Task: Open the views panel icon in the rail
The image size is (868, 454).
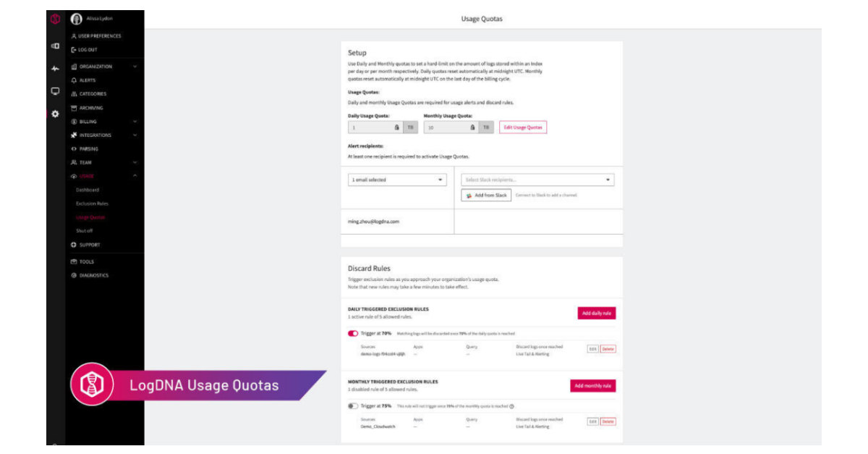Action: coord(55,46)
